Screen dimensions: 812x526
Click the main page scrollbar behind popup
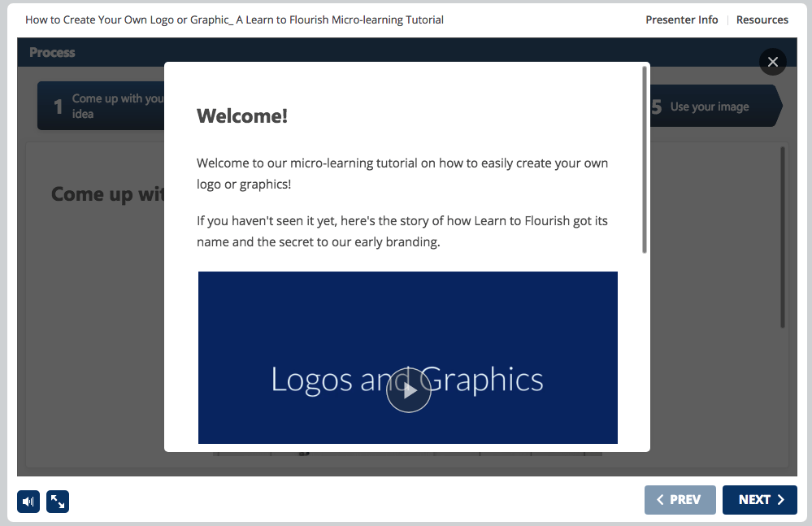[782, 237]
